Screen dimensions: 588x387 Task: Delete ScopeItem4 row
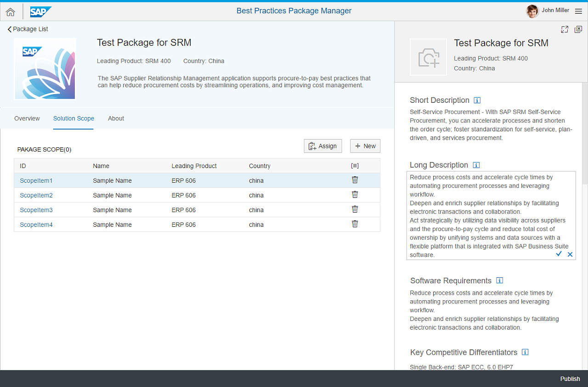click(x=355, y=224)
